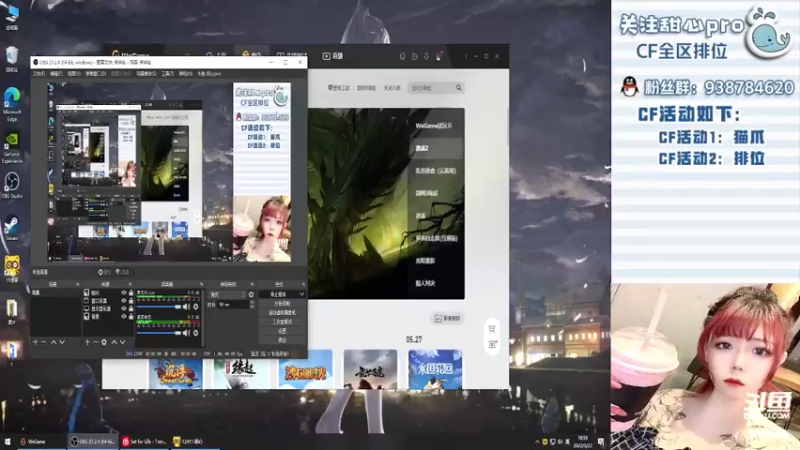Open the scene transition type dropdown
800x450 pixels.
227,295
